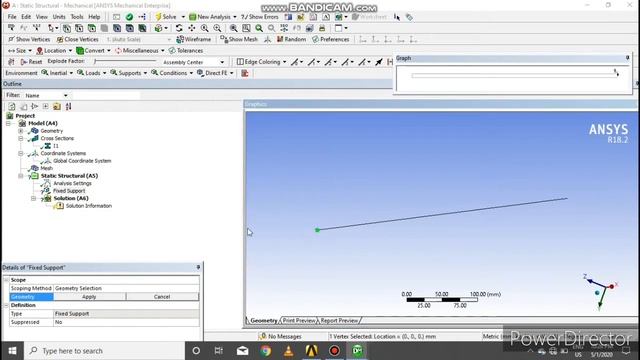
Task: Select Solution Information in the tree
Action: coord(89,206)
